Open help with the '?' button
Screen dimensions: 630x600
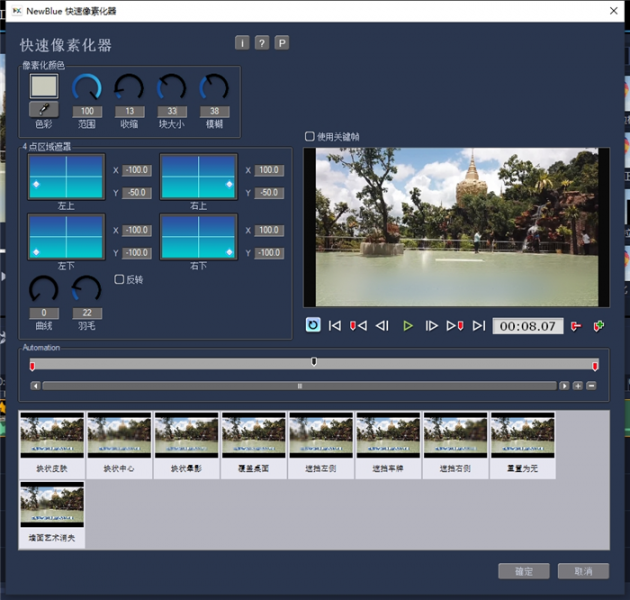coord(261,43)
